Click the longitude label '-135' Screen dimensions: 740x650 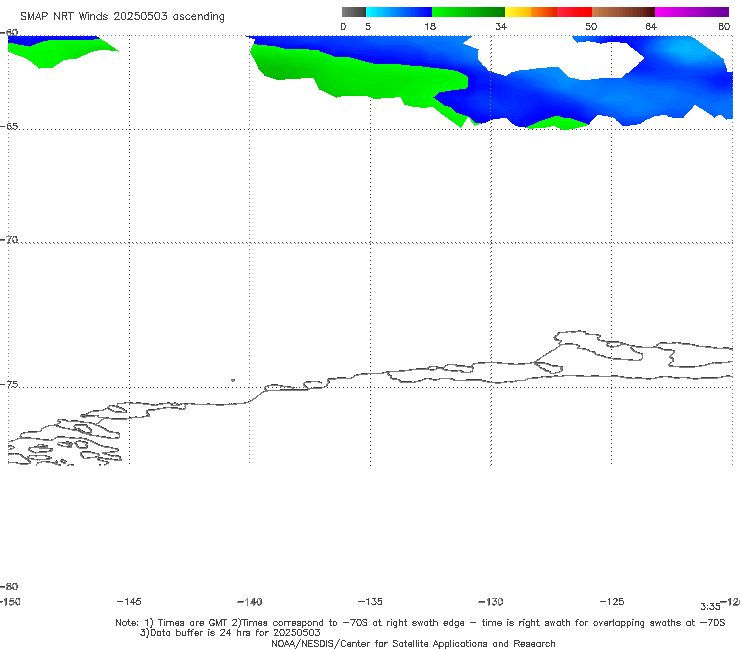pyautogui.click(x=370, y=601)
